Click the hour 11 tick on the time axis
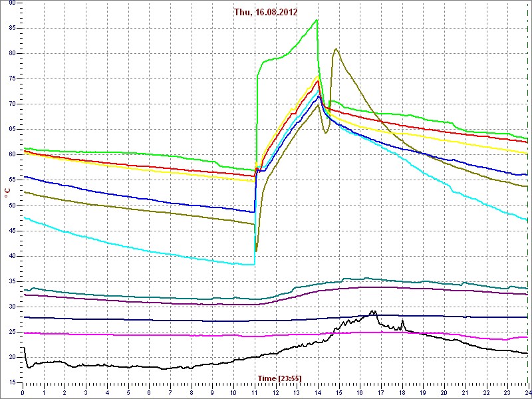Screen dimensions: 532x399 pos(255,392)
